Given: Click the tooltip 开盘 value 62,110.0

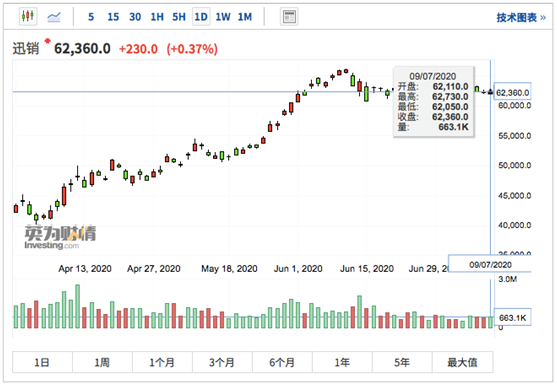Looking at the screenshot, I should click(x=450, y=87).
